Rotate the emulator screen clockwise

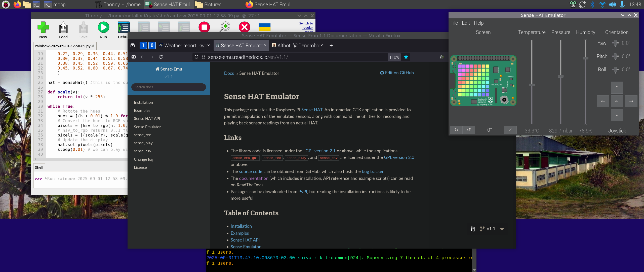[456, 130]
